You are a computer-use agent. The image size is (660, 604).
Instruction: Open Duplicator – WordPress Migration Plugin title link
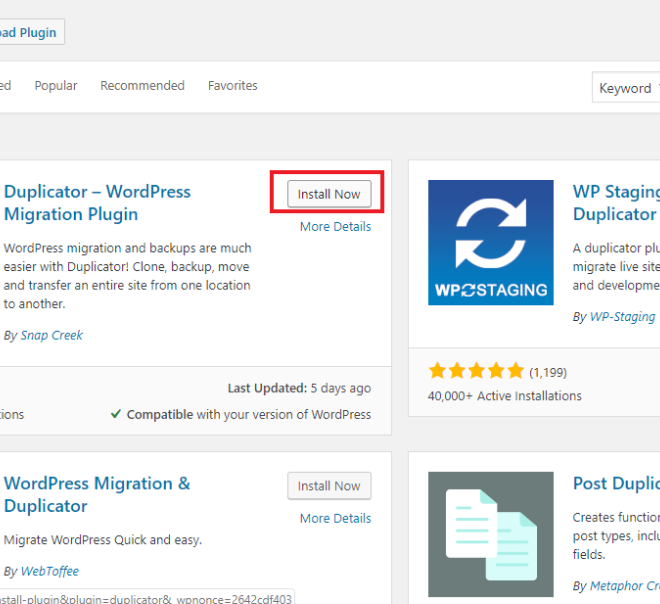pos(97,203)
